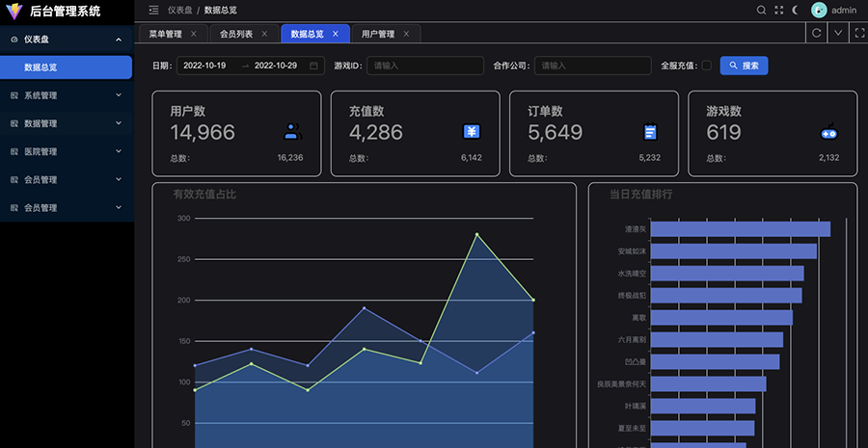
Task: Click the 4,286 recharge count value
Action: (376, 133)
